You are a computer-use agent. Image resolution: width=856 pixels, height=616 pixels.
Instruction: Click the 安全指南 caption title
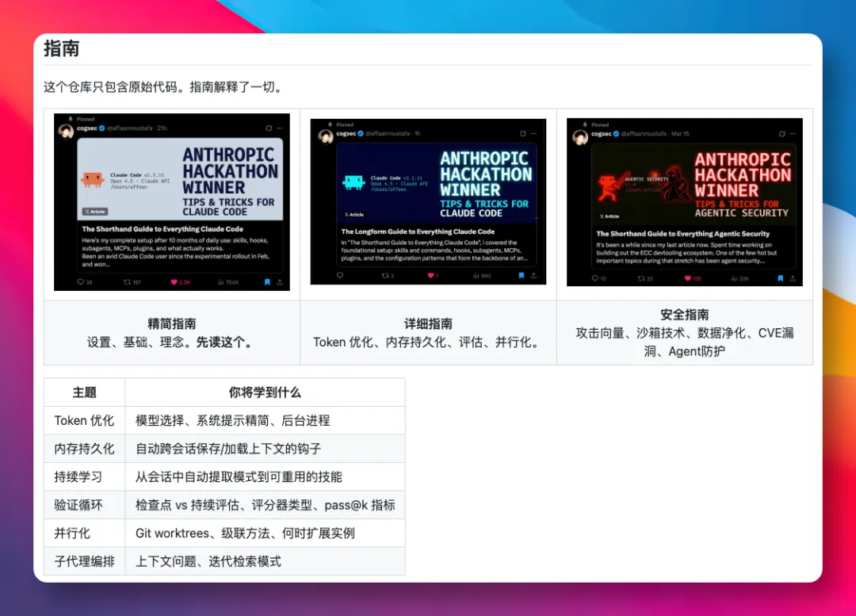pyautogui.click(x=685, y=315)
